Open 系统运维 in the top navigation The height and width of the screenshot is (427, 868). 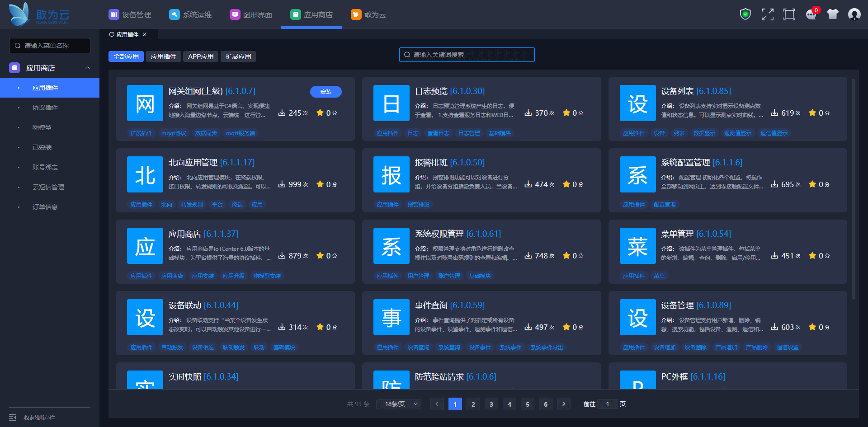tap(190, 14)
